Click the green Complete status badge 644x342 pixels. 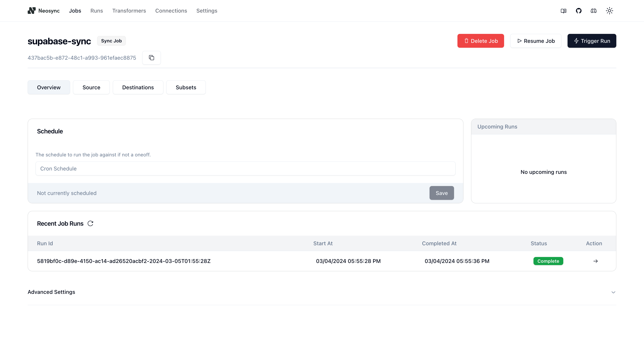point(548,261)
